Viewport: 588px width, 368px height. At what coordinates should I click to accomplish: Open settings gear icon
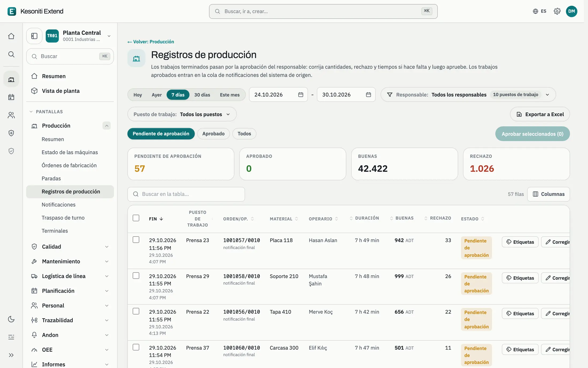[557, 11]
